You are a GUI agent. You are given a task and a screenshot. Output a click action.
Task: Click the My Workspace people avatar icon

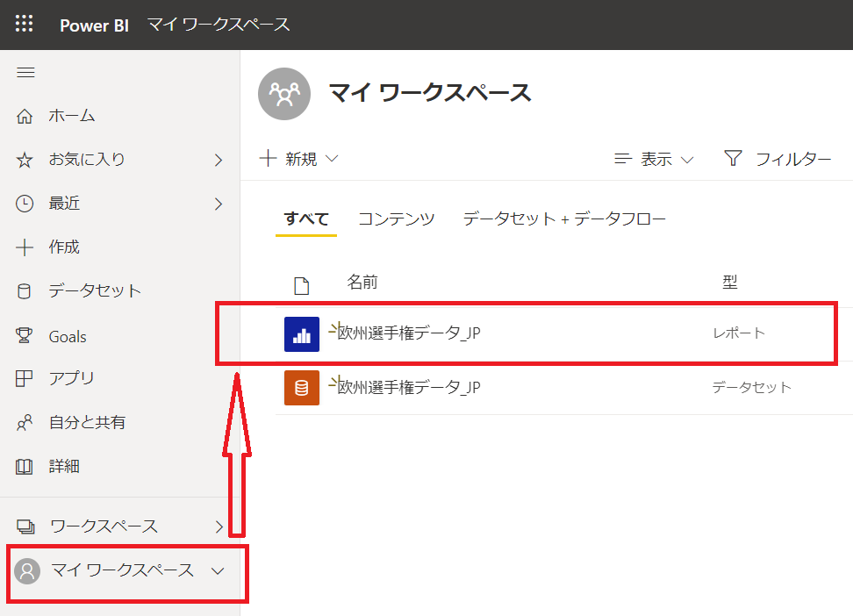[284, 94]
